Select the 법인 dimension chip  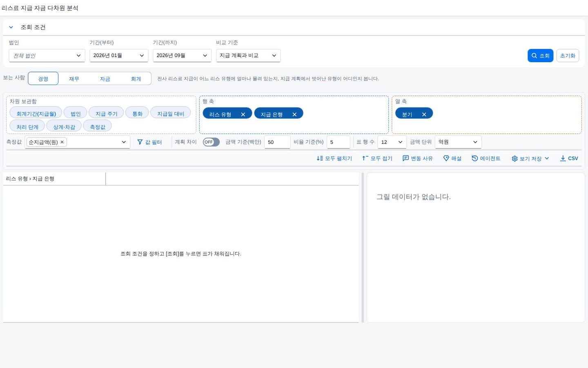point(76,113)
